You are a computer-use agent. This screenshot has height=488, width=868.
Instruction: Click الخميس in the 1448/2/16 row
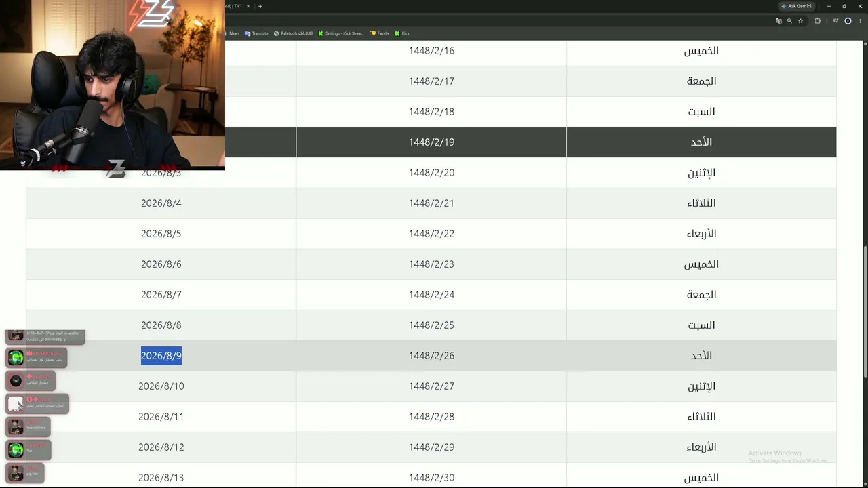pos(701,51)
